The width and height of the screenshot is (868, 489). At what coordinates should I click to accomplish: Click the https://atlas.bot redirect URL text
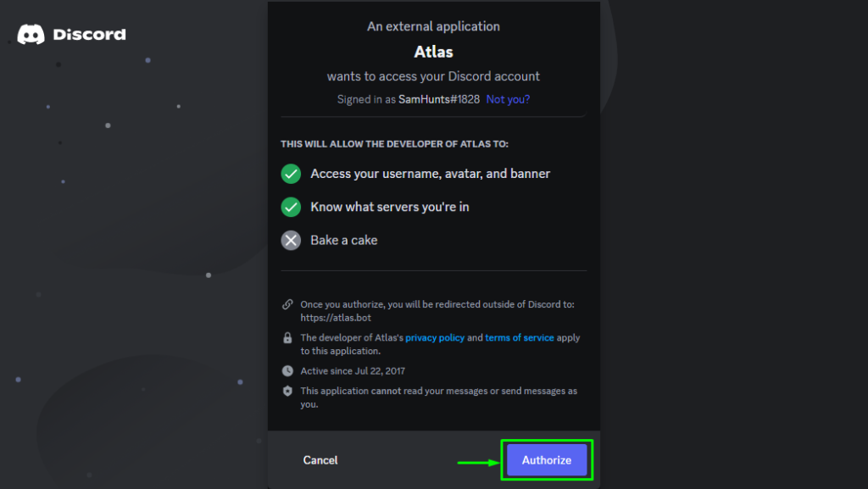pos(336,318)
